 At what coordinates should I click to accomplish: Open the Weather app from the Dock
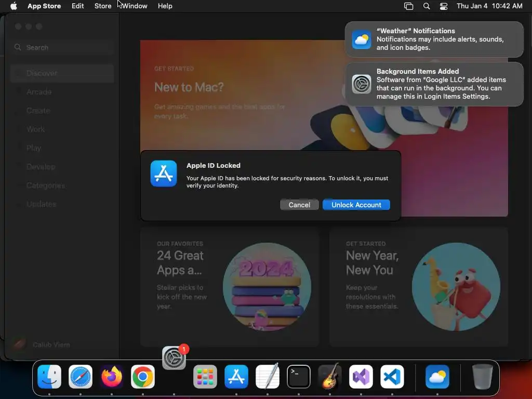coord(437,377)
